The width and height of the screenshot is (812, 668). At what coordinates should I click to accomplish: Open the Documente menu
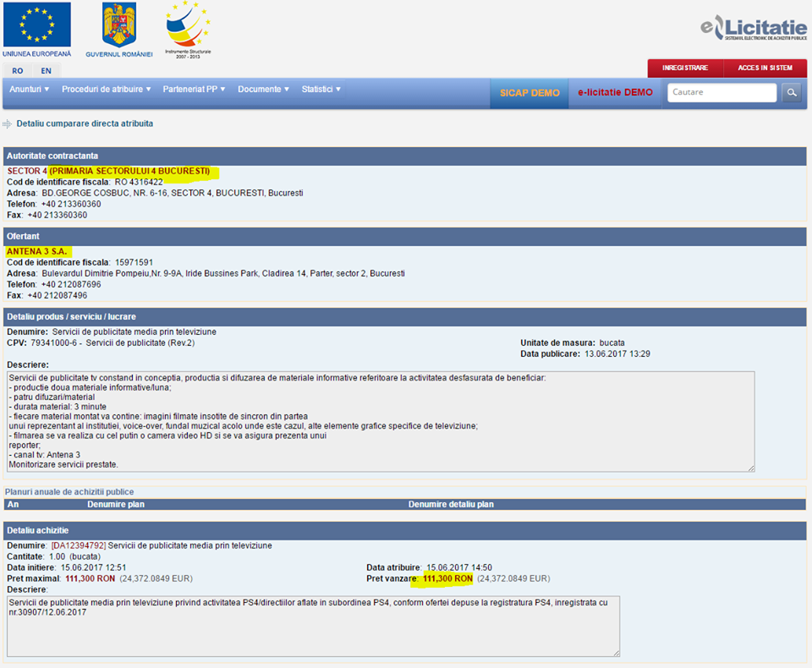(x=263, y=90)
